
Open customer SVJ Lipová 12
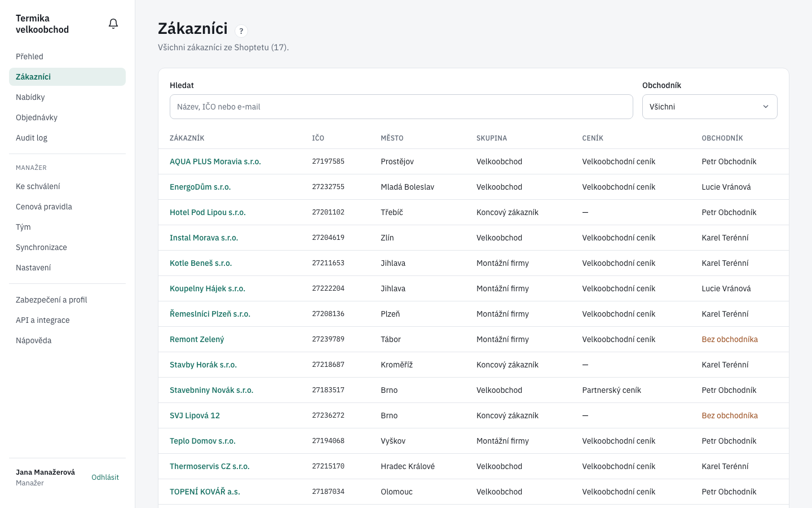click(195, 415)
